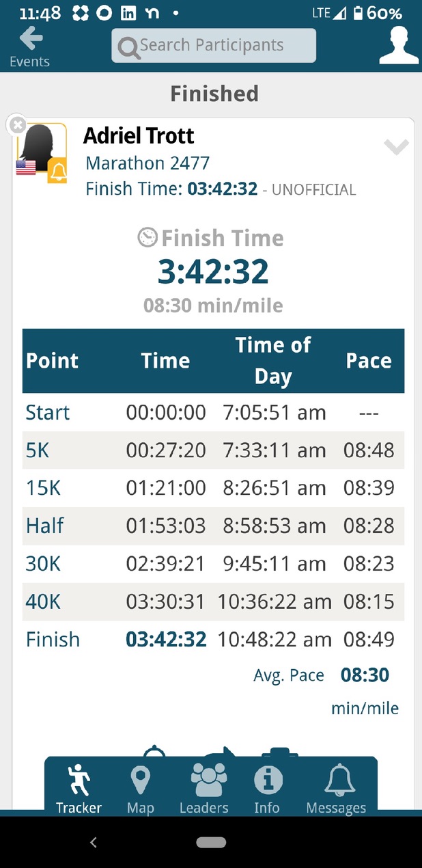
Task: Tap the Half split row
Action: click(x=213, y=526)
